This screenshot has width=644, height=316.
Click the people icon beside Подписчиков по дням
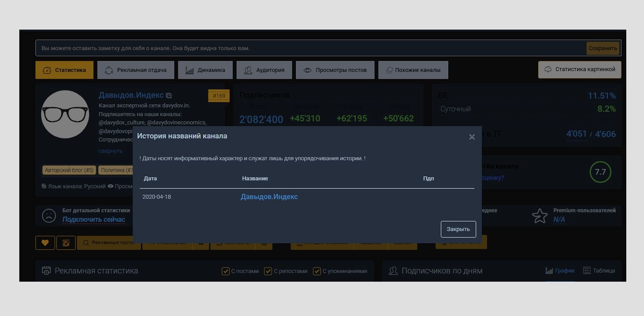pos(393,271)
